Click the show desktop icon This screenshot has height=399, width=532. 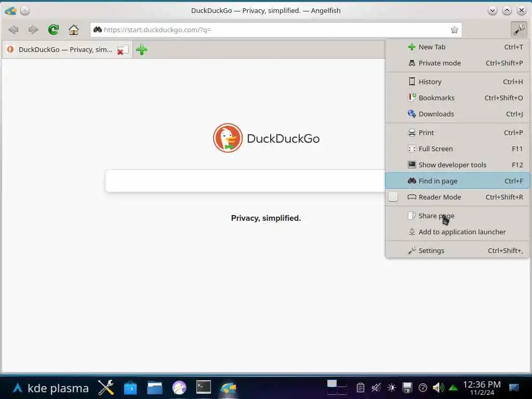point(514,388)
